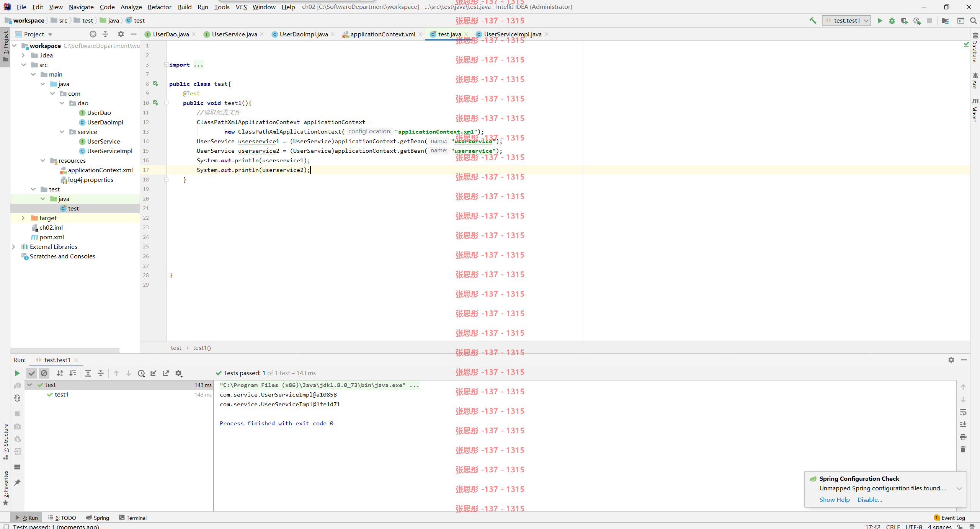The image size is (980, 529).
Task: Start debugging with the bug icon
Action: click(x=892, y=21)
